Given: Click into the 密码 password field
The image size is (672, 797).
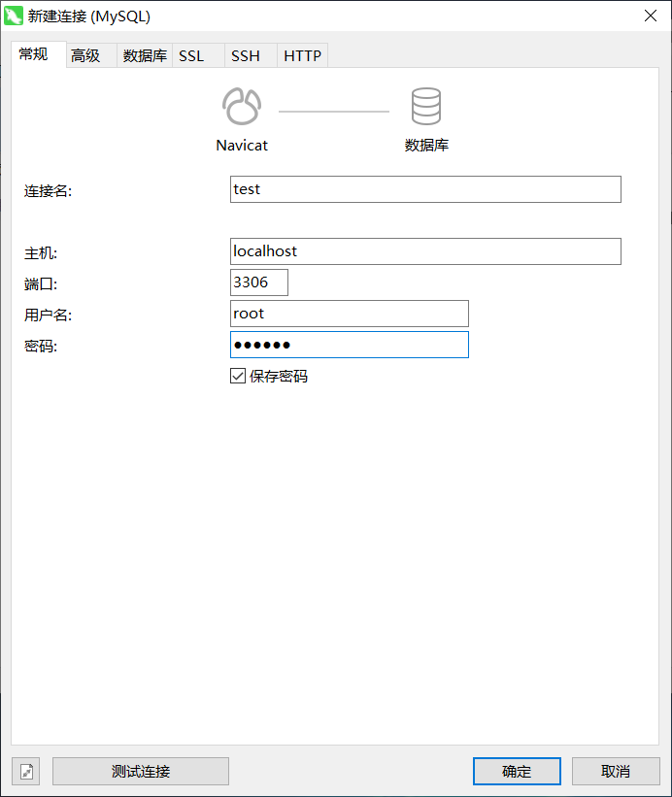Looking at the screenshot, I should [350, 345].
